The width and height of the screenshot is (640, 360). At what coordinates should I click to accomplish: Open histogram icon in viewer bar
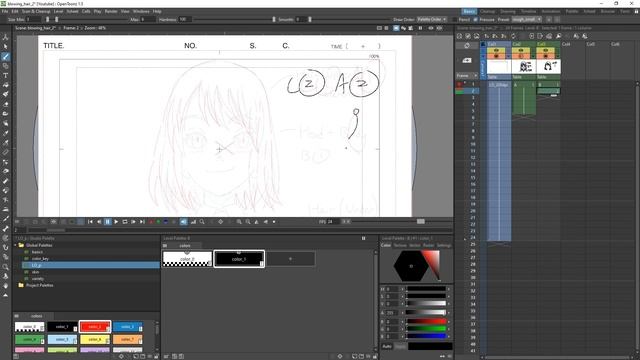click(x=193, y=222)
